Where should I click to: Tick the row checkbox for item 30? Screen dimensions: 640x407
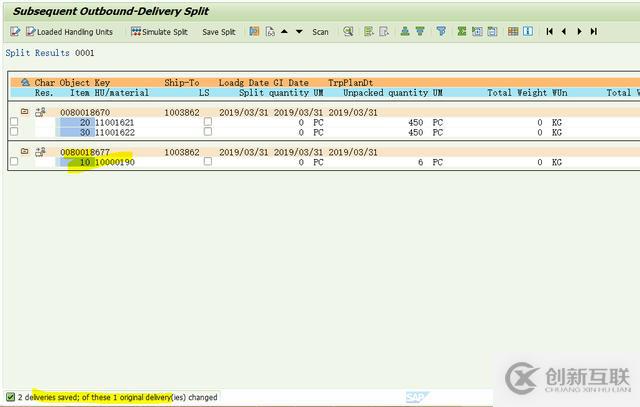click(14, 131)
